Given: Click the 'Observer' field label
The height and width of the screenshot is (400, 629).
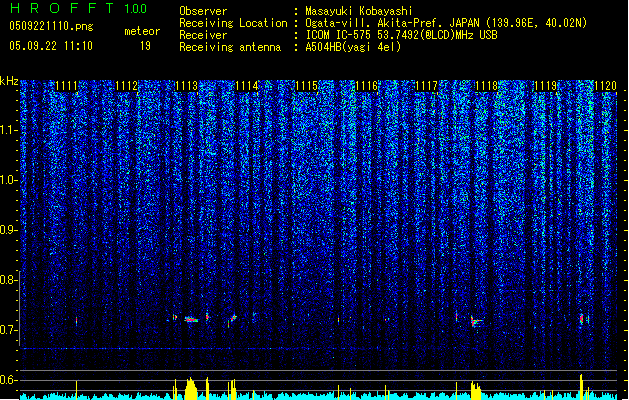Looking at the screenshot, I should (203, 11).
